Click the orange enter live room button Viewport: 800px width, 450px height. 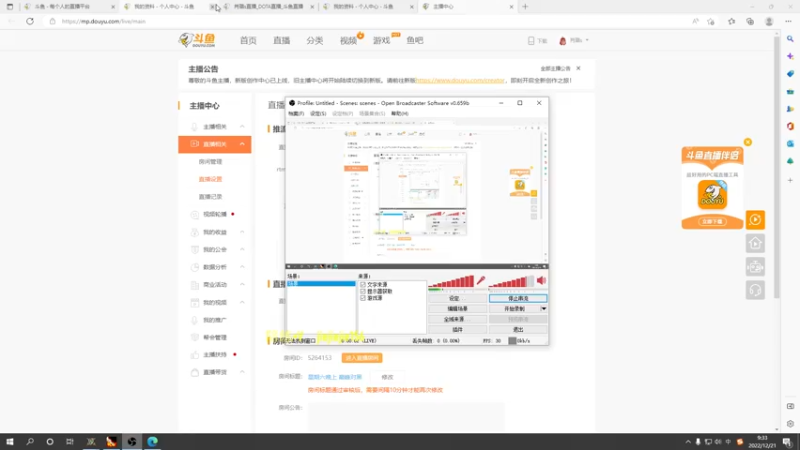pos(362,358)
